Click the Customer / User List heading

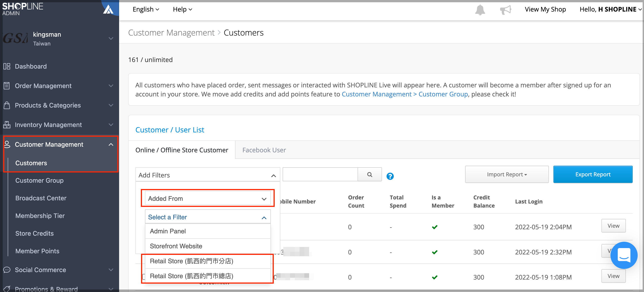click(170, 130)
